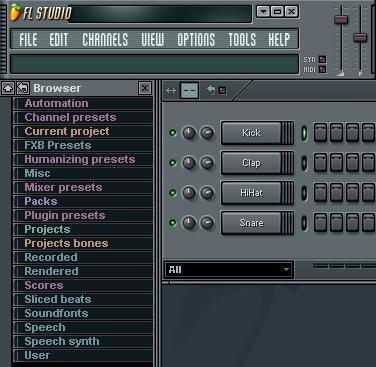The width and height of the screenshot is (376, 367).
Task: Select the Kick channel selector LED
Action: click(304, 133)
